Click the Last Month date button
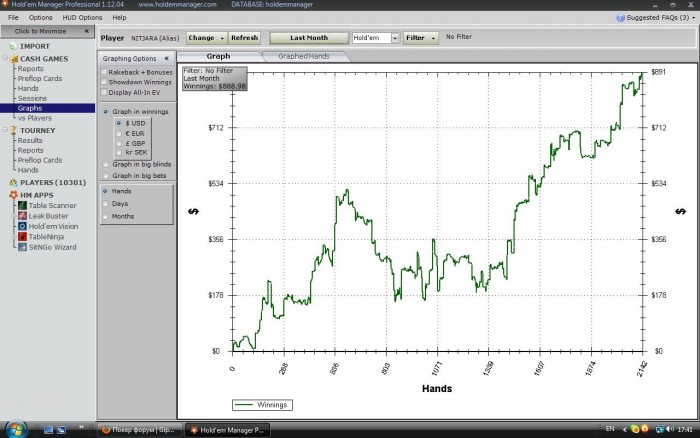 [x=309, y=38]
